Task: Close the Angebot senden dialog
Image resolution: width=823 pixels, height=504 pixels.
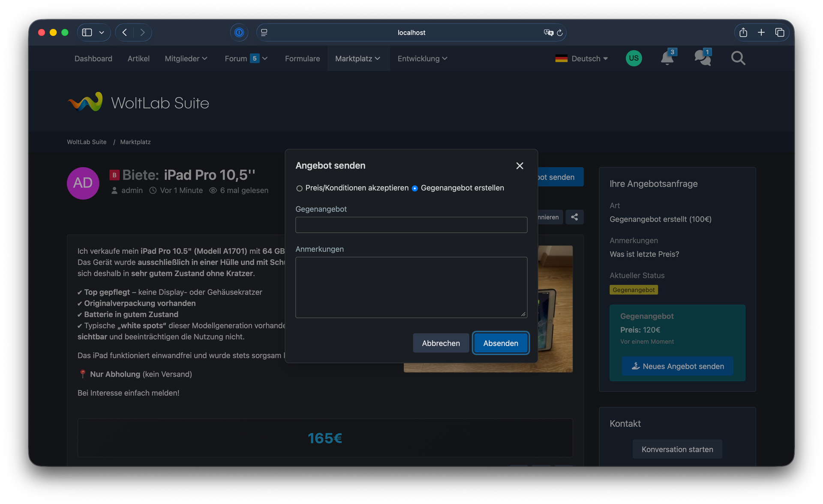Action: pos(520,166)
